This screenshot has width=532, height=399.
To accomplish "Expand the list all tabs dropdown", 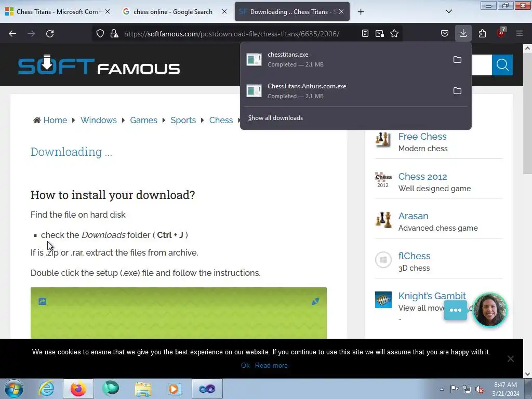I will pyautogui.click(x=448, y=11).
